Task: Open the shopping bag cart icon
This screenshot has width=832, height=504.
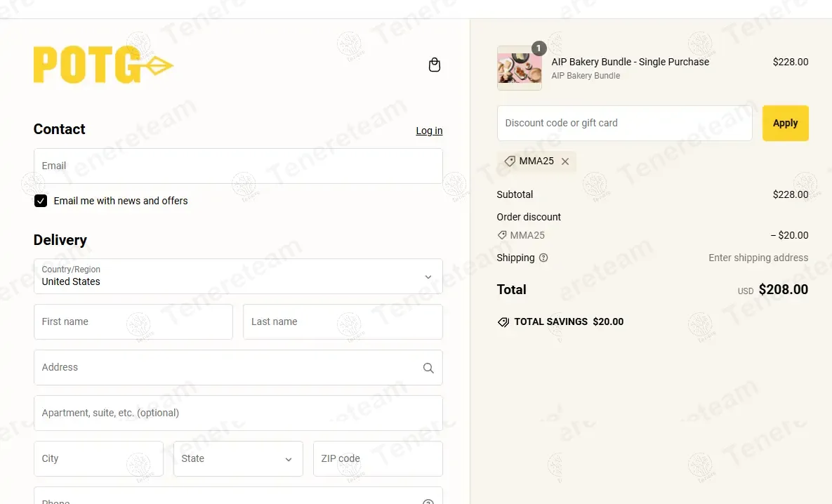Action: pos(435,65)
